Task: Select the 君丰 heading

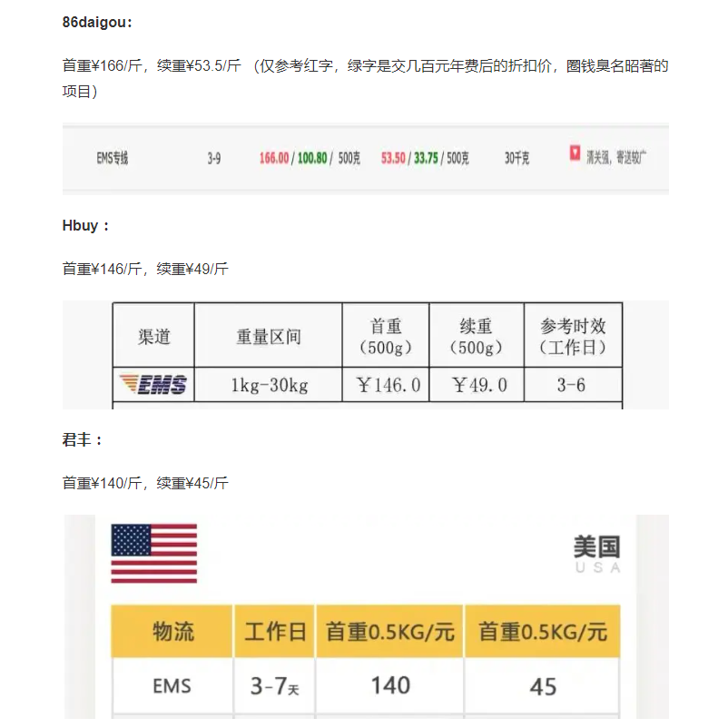Action: click(83, 439)
